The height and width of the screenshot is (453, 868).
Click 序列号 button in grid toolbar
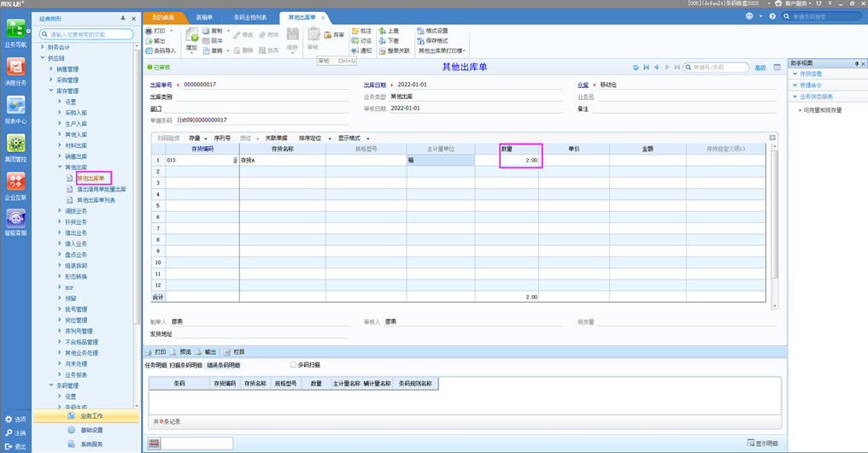click(x=222, y=138)
